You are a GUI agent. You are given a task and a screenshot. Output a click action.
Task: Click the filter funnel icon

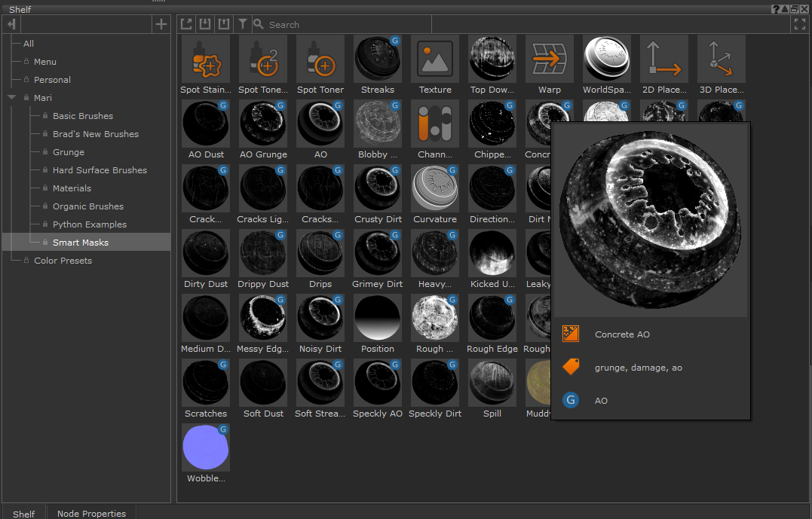(243, 24)
